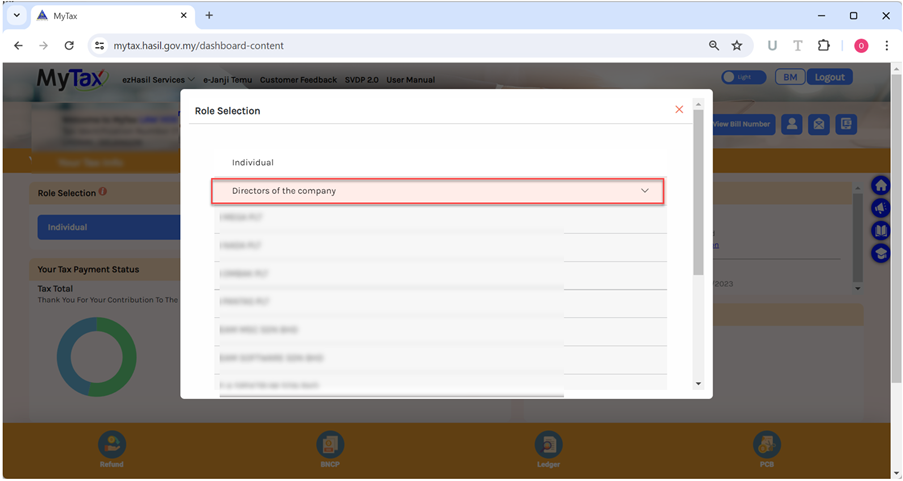This screenshot has width=903, height=481.
Task: Click the Individual role button on dashboard
Action: [x=109, y=227]
